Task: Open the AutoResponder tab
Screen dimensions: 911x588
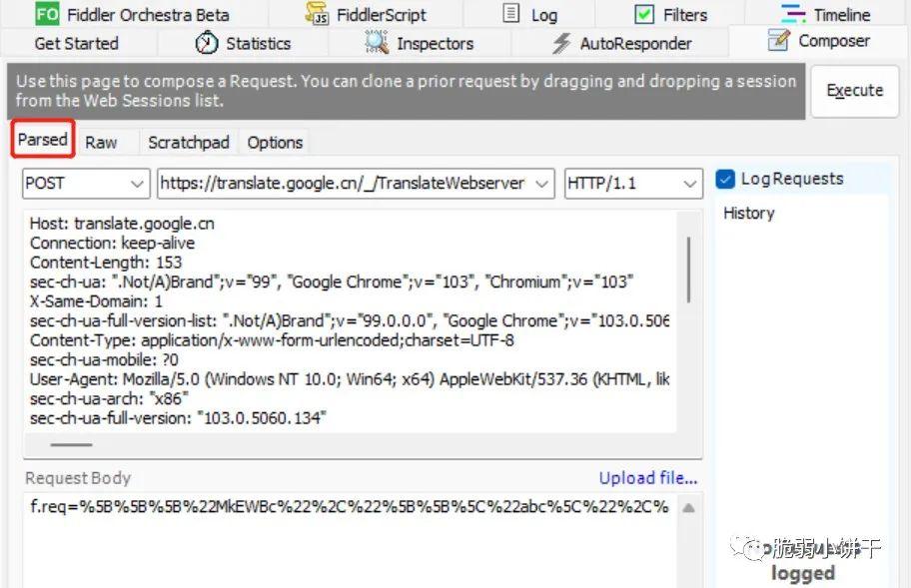Action: point(620,43)
